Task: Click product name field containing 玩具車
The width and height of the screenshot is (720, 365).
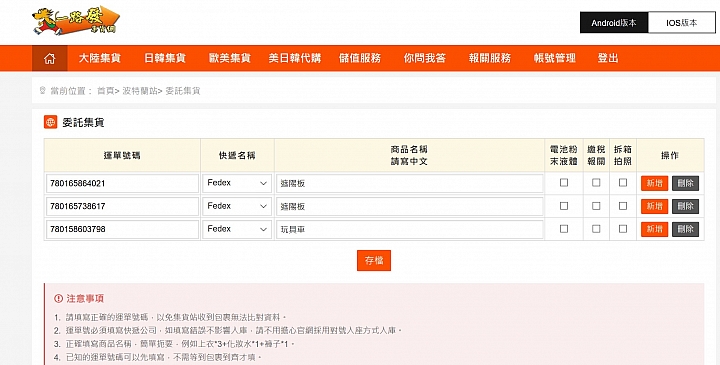Action: point(410,229)
